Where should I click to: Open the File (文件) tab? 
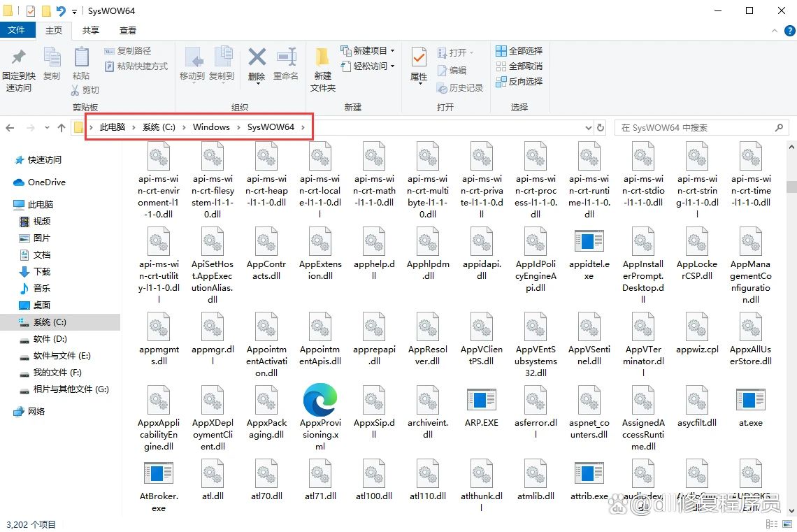coord(17,30)
